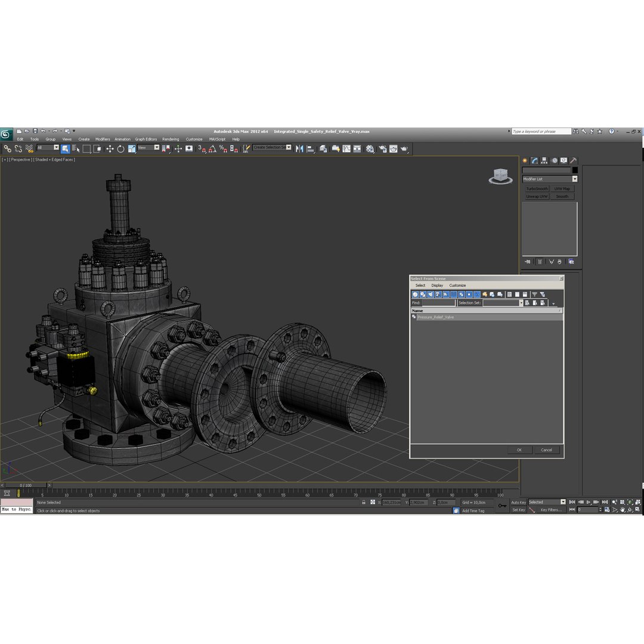Click the ViewCube in the viewport

[500, 176]
